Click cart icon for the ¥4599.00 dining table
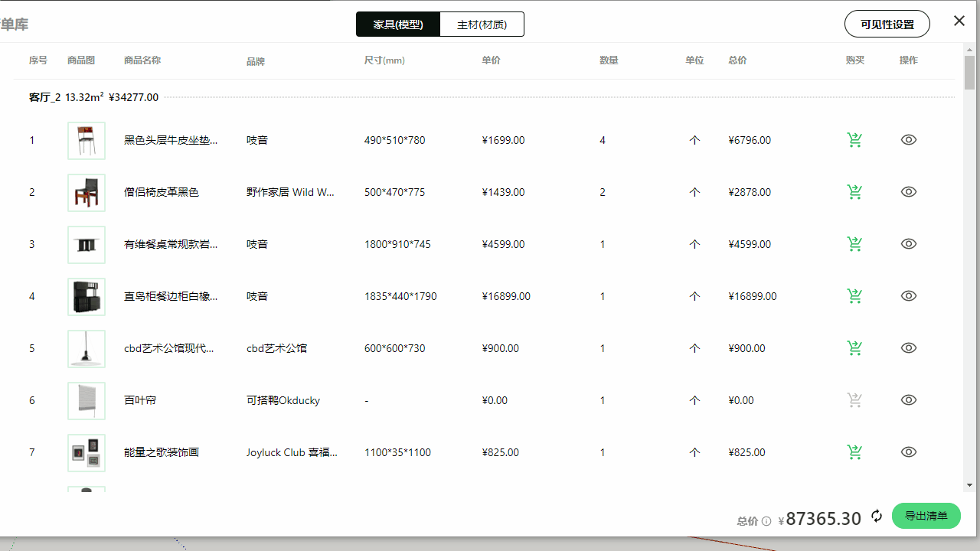This screenshot has height=551, width=980. point(854,244)
